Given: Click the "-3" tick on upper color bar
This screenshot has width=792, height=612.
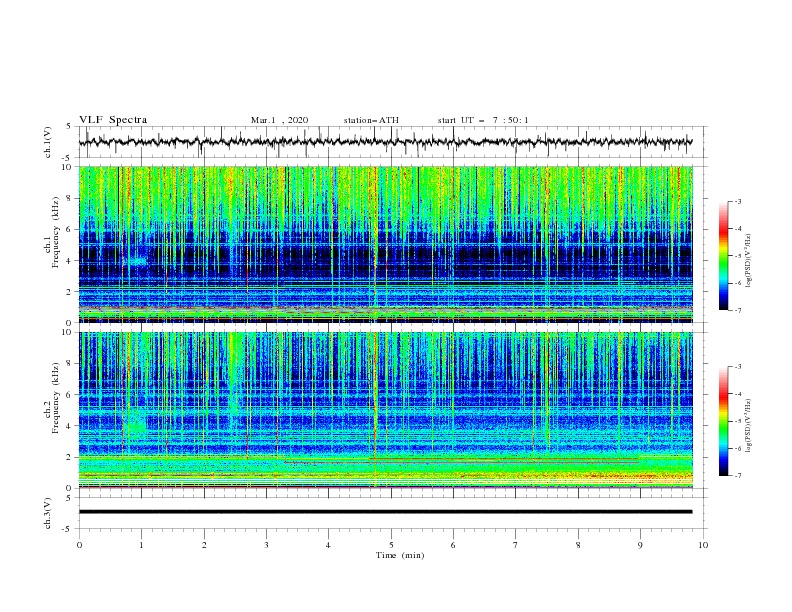Looking at the screenshot, I should (x=737, y=201).
